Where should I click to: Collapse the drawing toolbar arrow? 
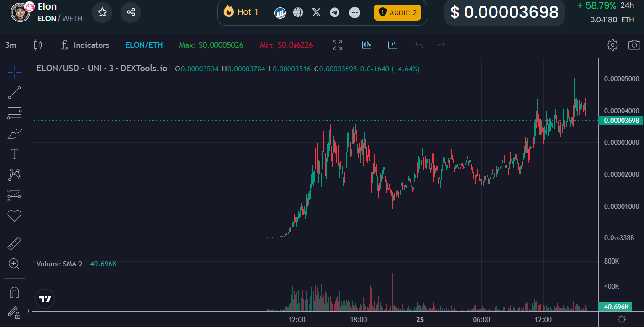coord(28,311)
